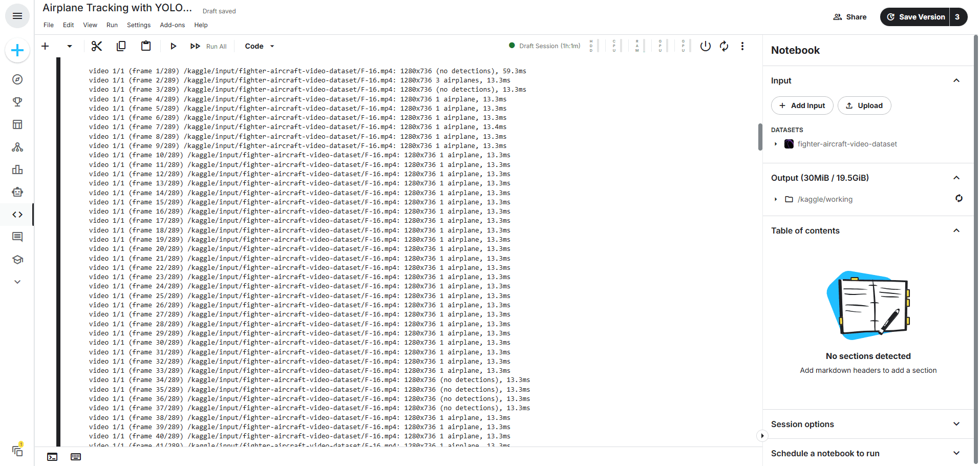The height and width of the screenshot is (466, 980).
Task: Click the cell output collapse bar
Action: (58, 252)
